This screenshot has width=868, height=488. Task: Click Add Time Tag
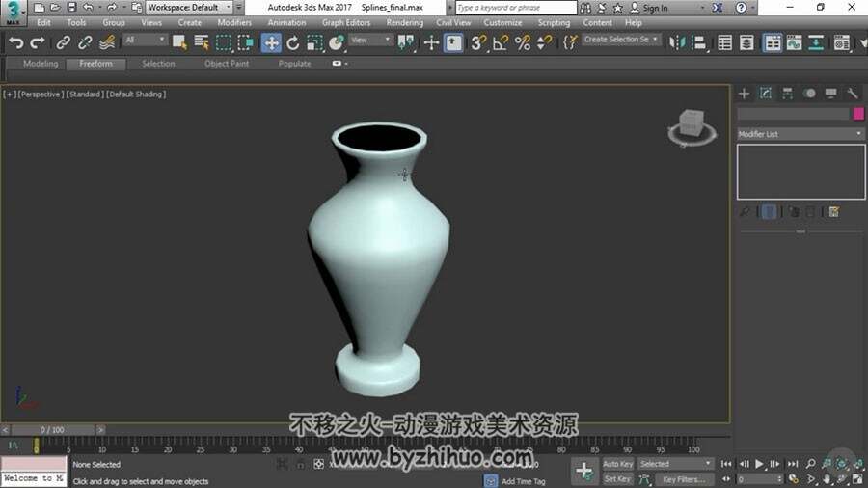click(524, 481)
